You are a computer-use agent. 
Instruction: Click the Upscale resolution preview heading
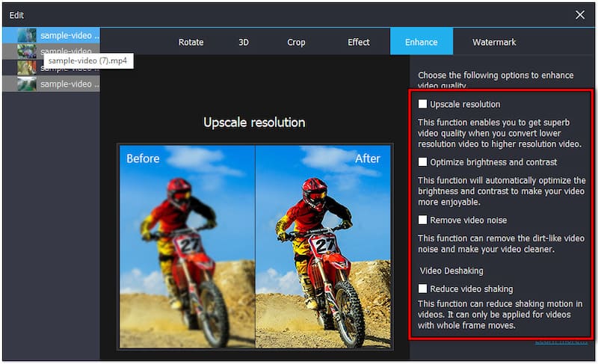254,122
